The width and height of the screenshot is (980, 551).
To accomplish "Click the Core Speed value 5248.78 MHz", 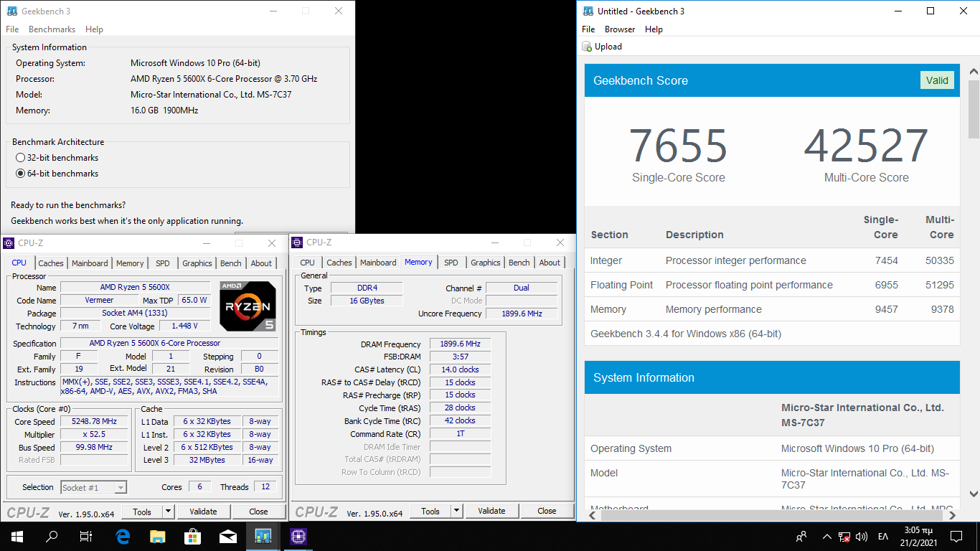I will coord(94,422).
